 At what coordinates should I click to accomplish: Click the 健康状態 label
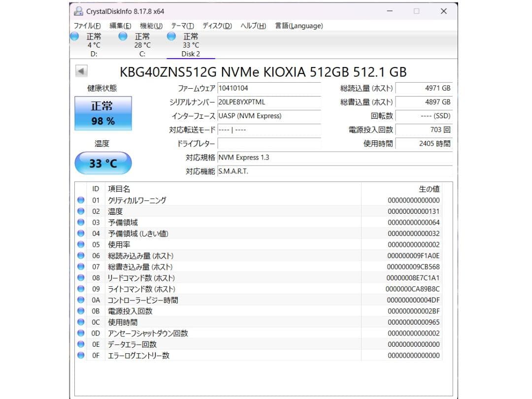[x=102, y=88]
